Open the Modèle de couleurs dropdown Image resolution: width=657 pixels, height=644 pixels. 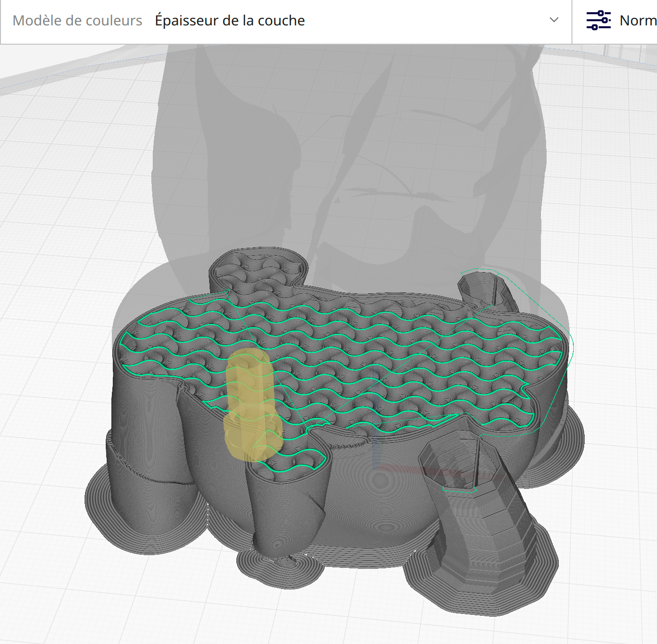286,22
